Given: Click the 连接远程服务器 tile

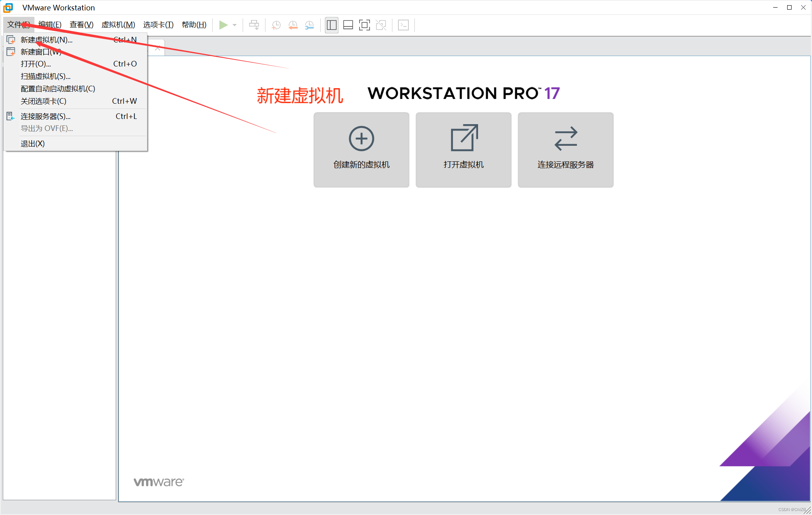Looking at the screenshot, I should tap(565, 149).
